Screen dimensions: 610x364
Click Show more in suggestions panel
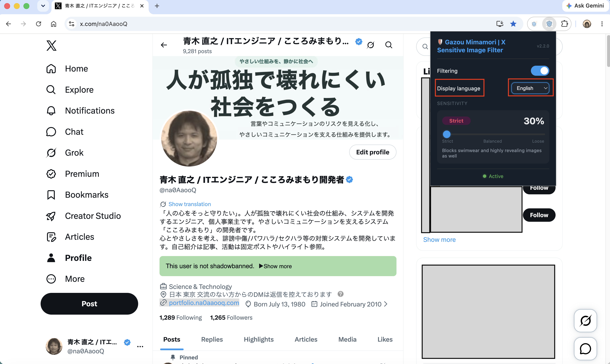(439, 240)
